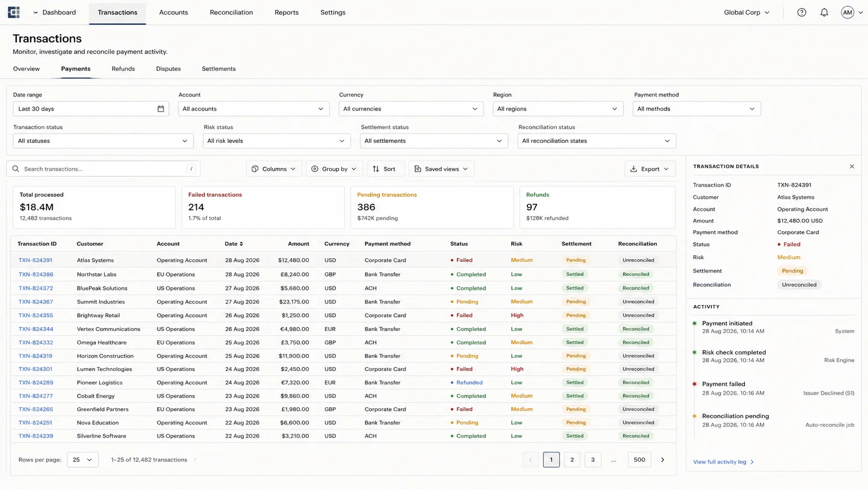The image size is (868, 489).
Task: Click the AM user avatar
Action: (847, 12)
